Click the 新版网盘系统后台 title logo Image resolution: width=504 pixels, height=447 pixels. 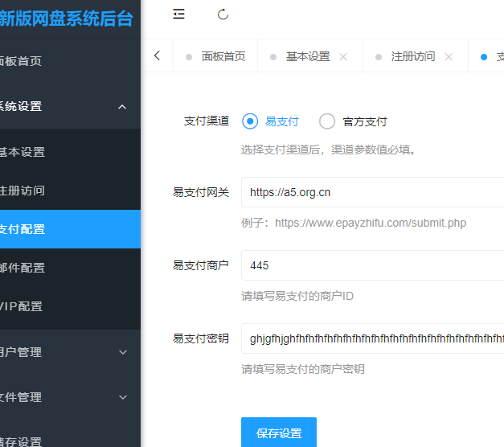(x=66, y=18)
